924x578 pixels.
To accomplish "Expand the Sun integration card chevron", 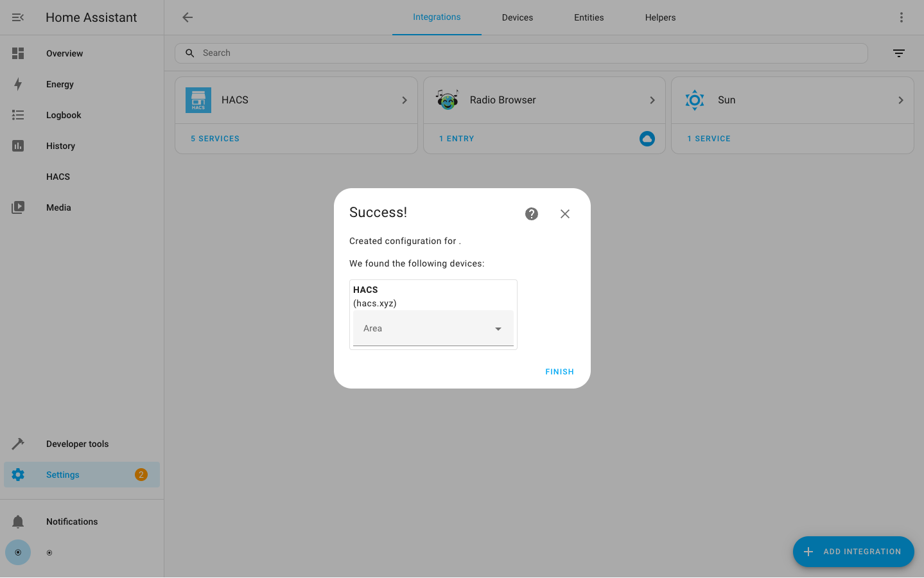I will coord(900,100).
